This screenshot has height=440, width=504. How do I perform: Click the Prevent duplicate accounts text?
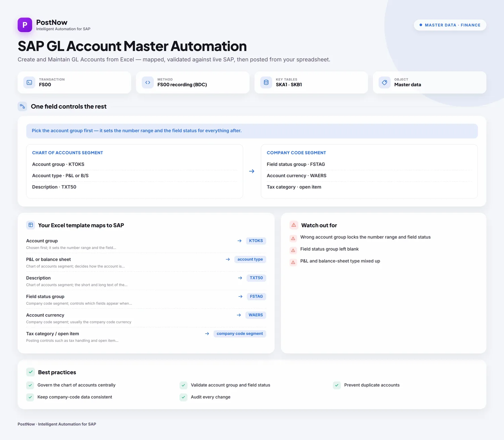click(372, 385)
